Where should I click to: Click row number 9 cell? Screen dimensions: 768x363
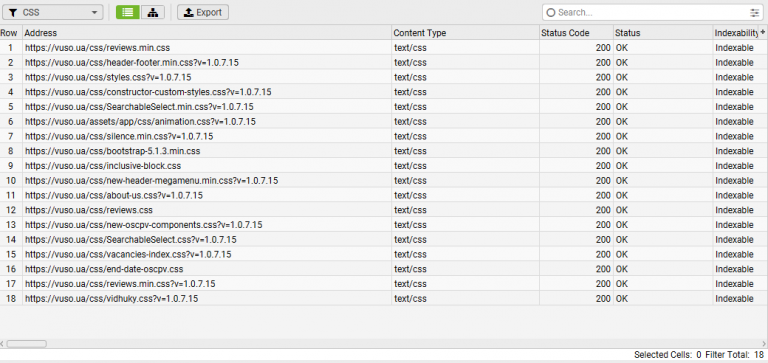coord(11,166)
